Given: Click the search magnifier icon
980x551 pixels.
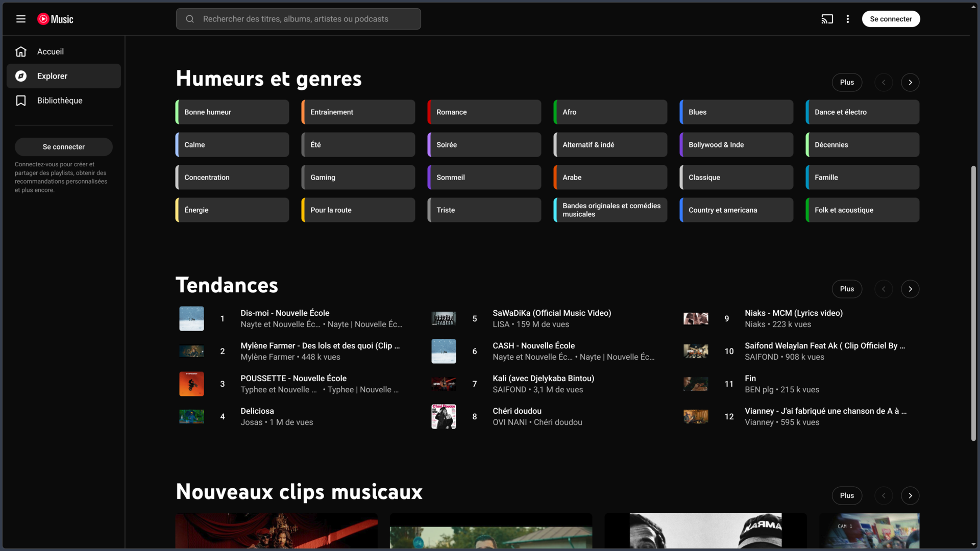Looking at the screenshot, I should click(190, 19).
